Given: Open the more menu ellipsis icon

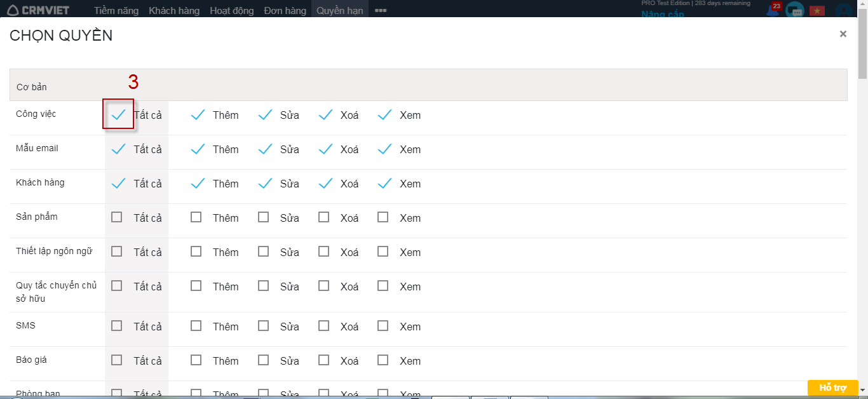Looking at the screenshot, I should click(381, 11).
